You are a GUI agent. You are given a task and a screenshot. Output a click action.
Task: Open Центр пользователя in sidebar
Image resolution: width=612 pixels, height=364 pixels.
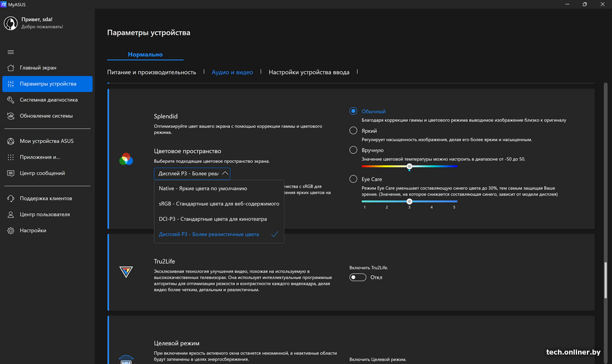(47, 215)
